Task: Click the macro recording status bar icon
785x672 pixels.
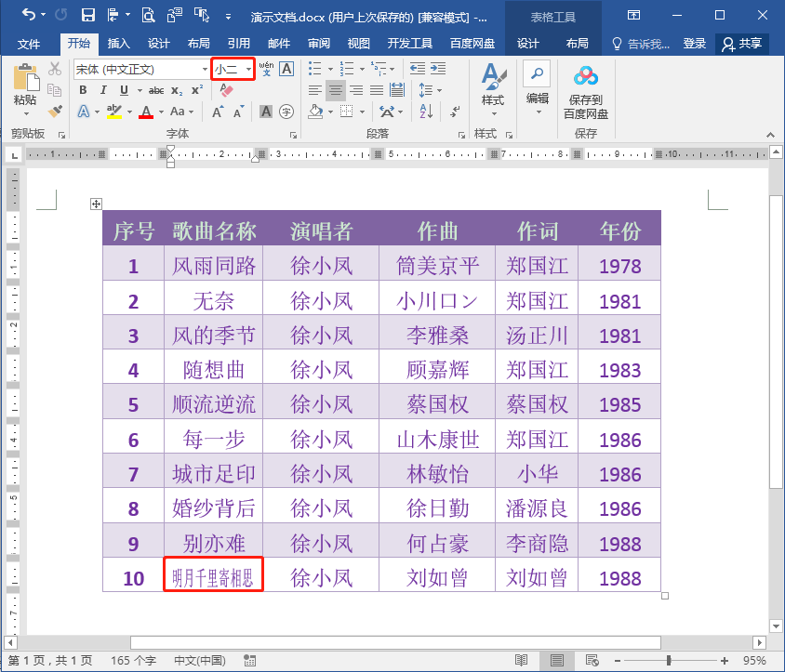Action: click(x=249, y=661)
